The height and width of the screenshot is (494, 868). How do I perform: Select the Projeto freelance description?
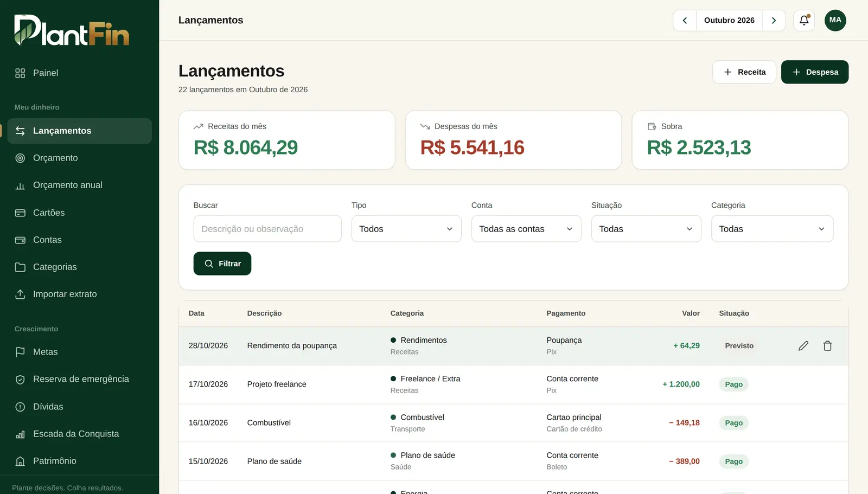click(x=277, y=384)
